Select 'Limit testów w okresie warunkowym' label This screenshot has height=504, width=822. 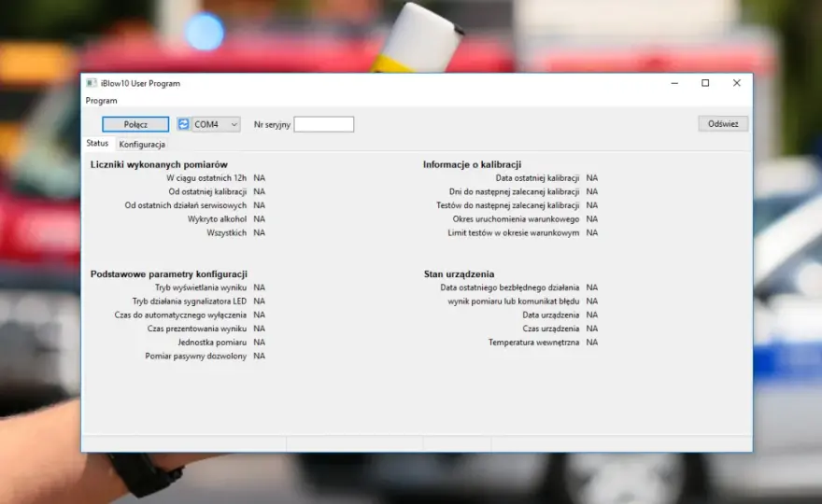pyautogui.click(x=514, y=232)
